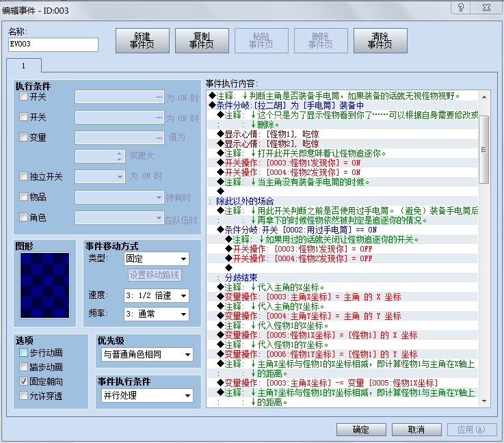Select 变量操作 [0003:主角X坐标] = 主角 的 X 坐标
This screenshot has height=443, width=504.
[x=343, y=297]
